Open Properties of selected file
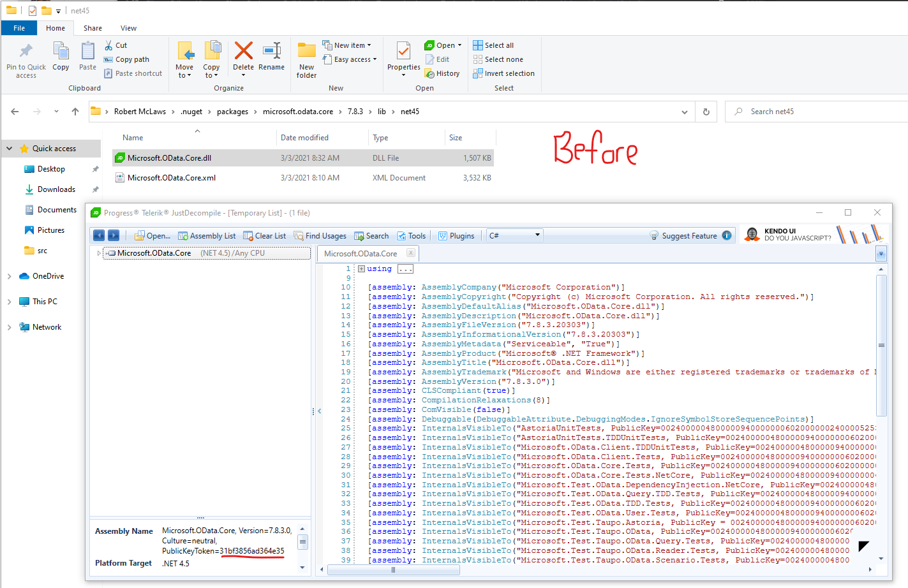 404,59
